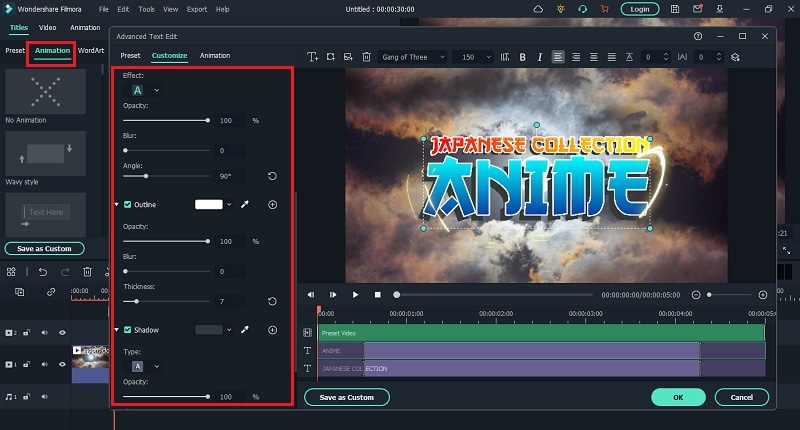The image size is (800, 430).
Task: Pick the Outline color with the eyedropper
Action: [x=245, y=204]
